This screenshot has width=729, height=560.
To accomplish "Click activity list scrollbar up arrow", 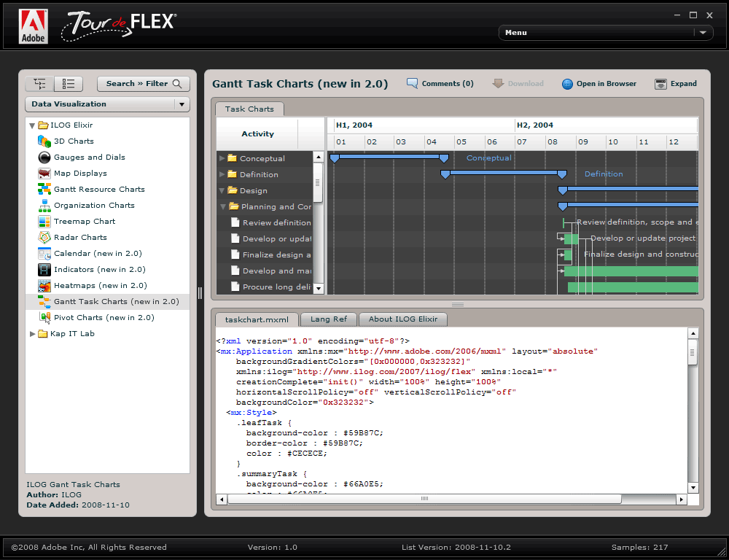I will (x=319, y=157).
